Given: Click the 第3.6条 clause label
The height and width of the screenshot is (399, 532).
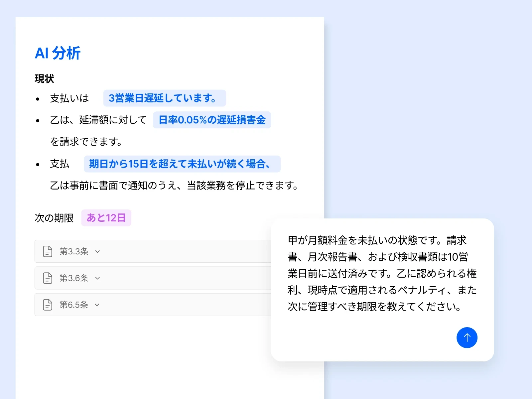Looking at the screenshot, I should pyautogui.click(x=74, y=278).
